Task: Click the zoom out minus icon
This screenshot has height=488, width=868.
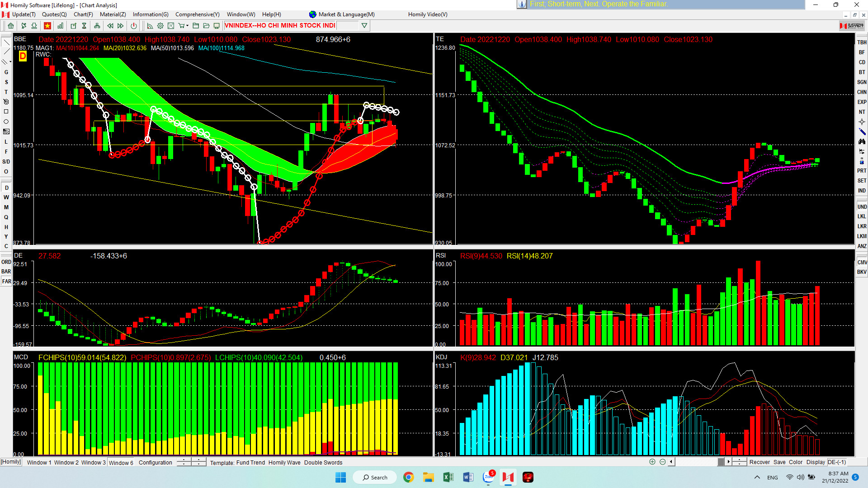Action: (662, 462)
